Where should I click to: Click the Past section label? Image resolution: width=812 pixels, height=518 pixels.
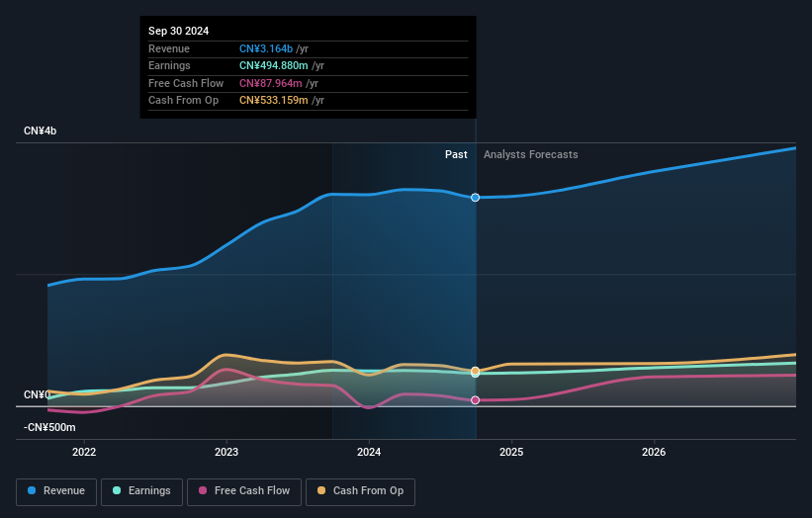click(456, 155)
